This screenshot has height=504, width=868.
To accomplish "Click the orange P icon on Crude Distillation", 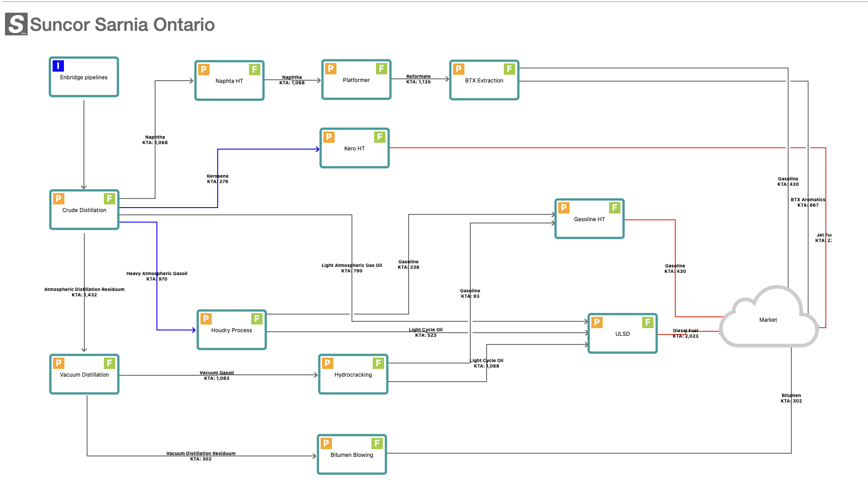I will pos(59,199).
